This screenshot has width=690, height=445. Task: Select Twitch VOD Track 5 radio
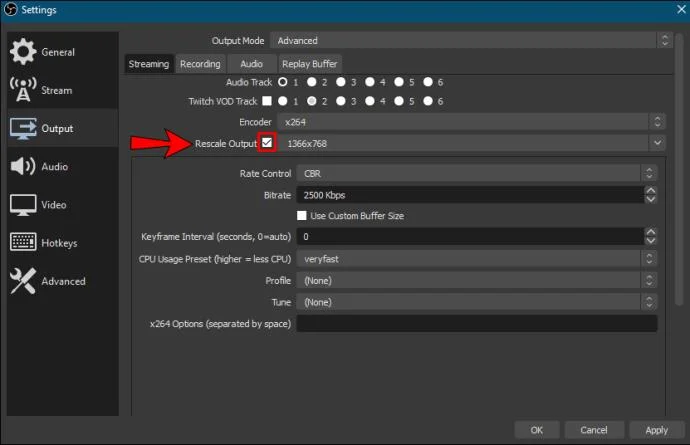point(399,101)
